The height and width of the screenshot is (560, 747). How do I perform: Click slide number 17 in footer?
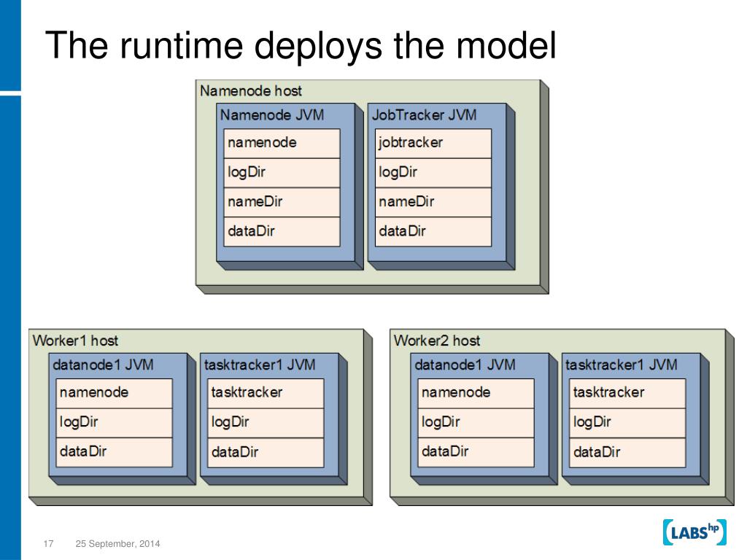coord(48,543)
